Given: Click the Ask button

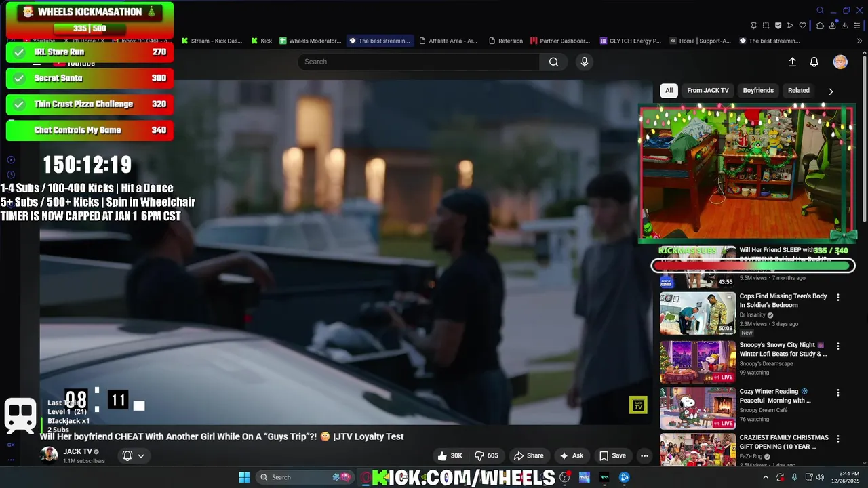Looking at the screenshot, I should 571,455.
